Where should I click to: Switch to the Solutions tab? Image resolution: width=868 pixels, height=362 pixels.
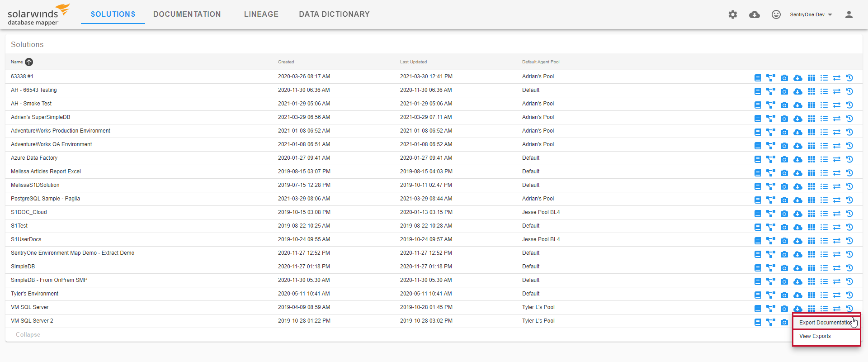click(113, 14)
